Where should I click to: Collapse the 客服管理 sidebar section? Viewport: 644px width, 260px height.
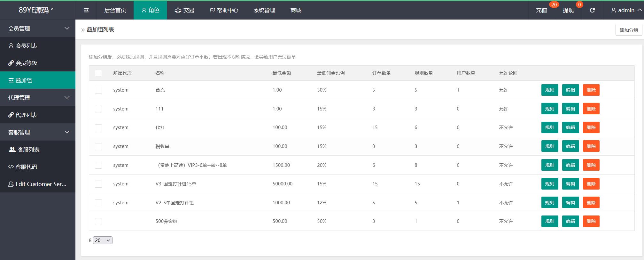point(38,132)
